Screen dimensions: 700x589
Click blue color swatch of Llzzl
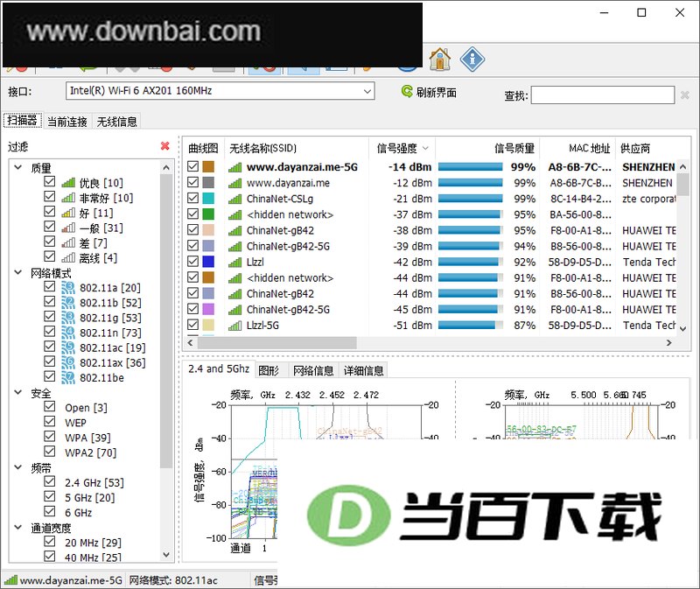tap(208, 262)
